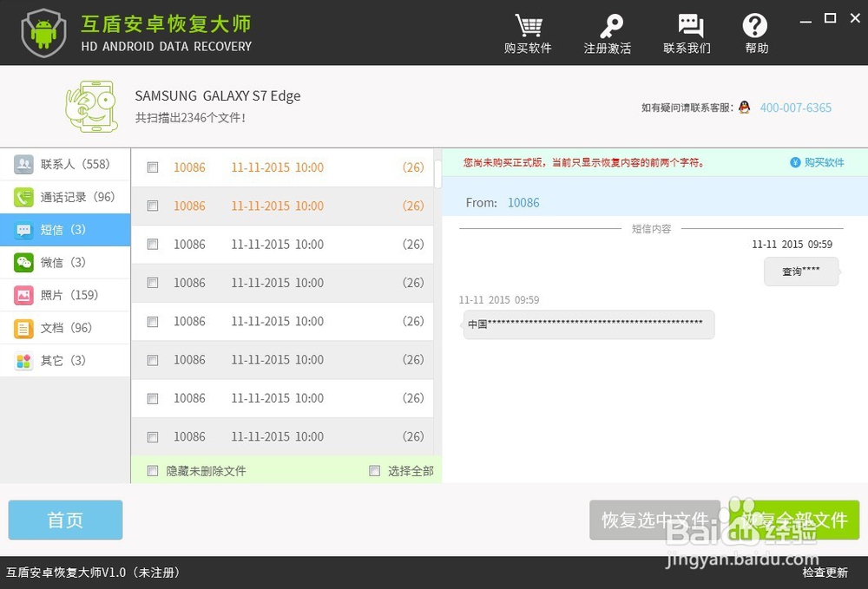Select the 联系人 (558) category
Image resolution: width=868 pixels, height=589 pixels.
(65, 164)
